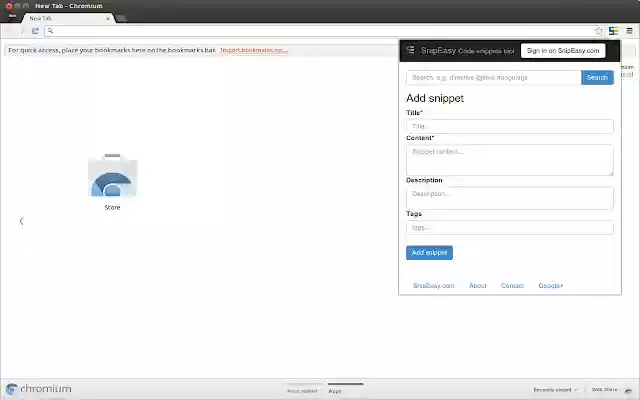Click the SnipEasy logo in popup header

pos(410,50)
